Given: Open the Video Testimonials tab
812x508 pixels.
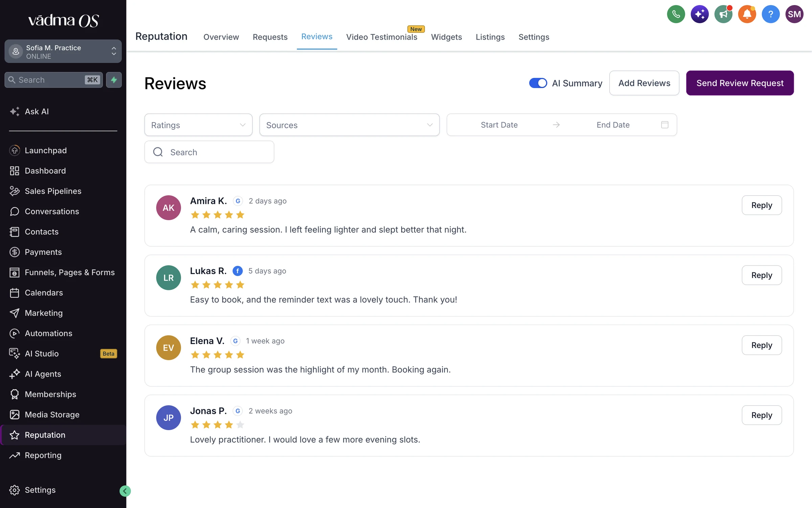Looking at the screenshot, I should click(x=382, y=37).
